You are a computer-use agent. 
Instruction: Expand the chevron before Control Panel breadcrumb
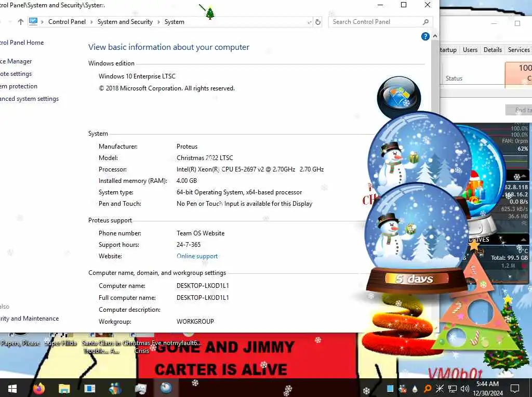pos(43,22)
